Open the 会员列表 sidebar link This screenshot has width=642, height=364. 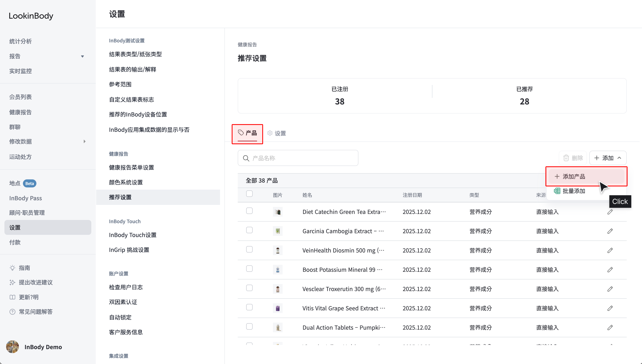(21, 97)
